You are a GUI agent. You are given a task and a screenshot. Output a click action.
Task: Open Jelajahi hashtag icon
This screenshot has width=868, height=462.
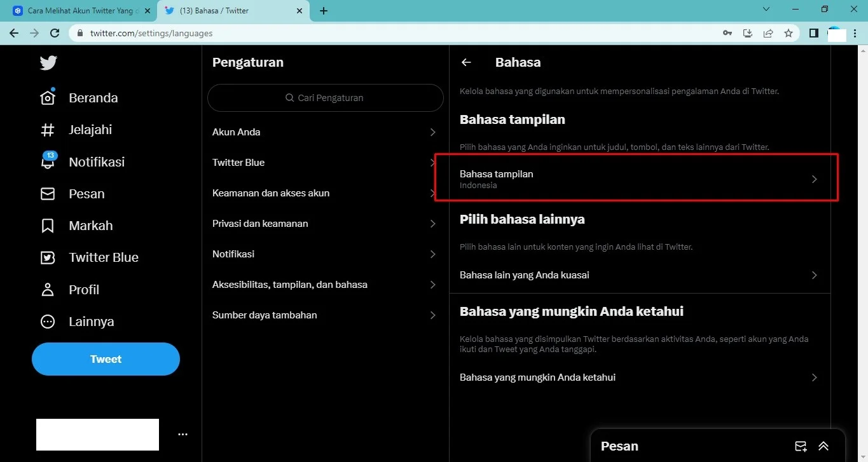pyautogui.click(x=48, y=130)
